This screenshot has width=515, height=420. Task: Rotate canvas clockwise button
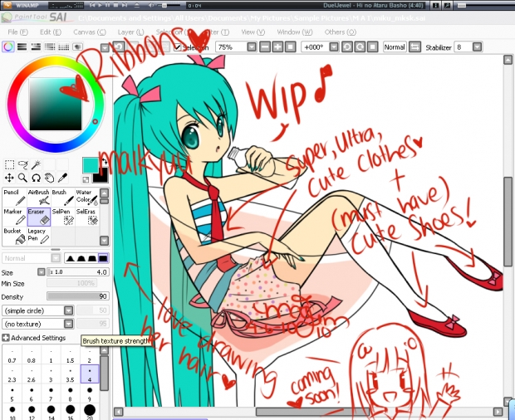tap(360, 47)
